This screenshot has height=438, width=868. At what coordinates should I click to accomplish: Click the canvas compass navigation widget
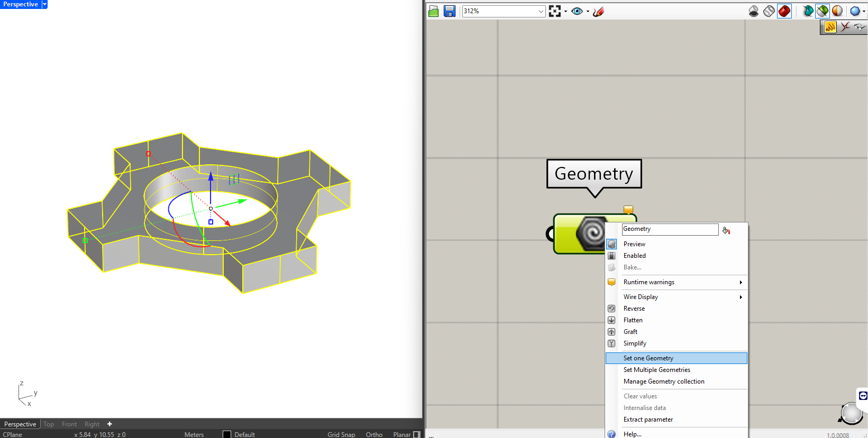click(x=851, y=414)
